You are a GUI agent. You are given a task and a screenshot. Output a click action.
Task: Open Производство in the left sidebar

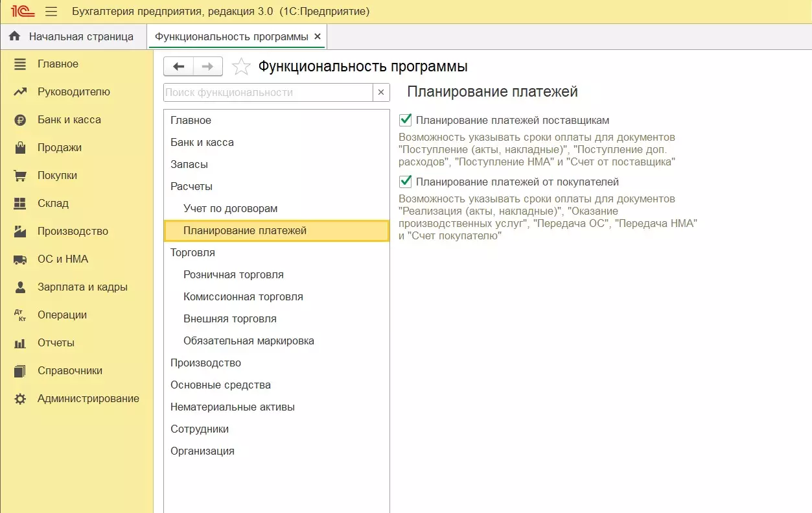click(76, 231)
